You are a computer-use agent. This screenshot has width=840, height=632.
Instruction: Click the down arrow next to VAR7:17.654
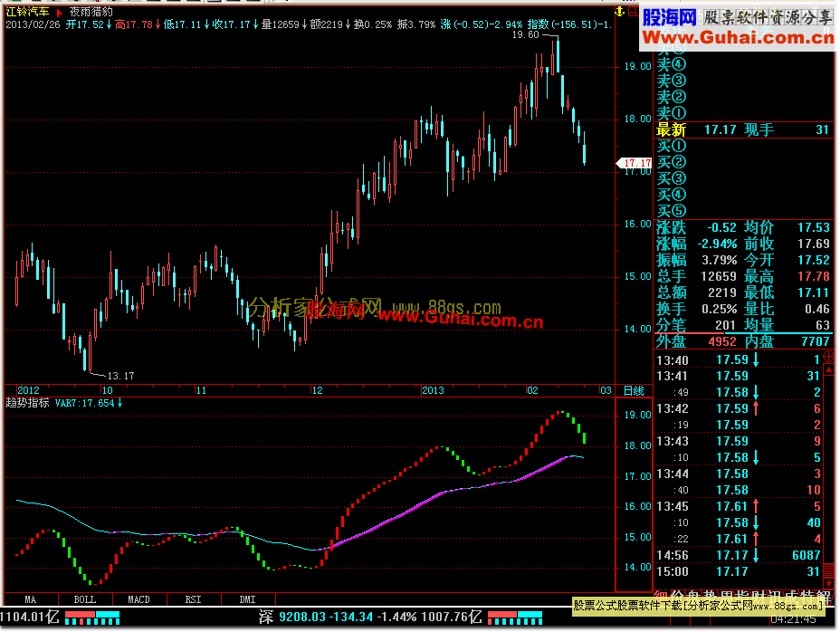(120, 403)
